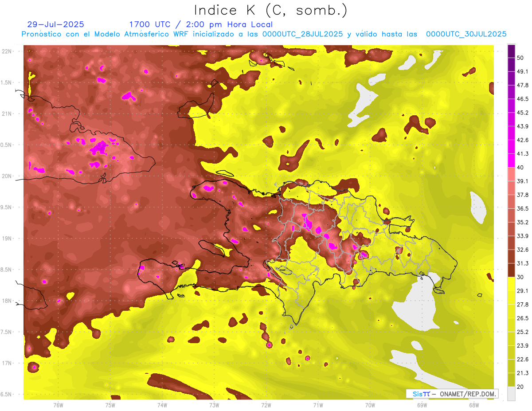Click the colorbar value "21.3"

tap(523, 373)
